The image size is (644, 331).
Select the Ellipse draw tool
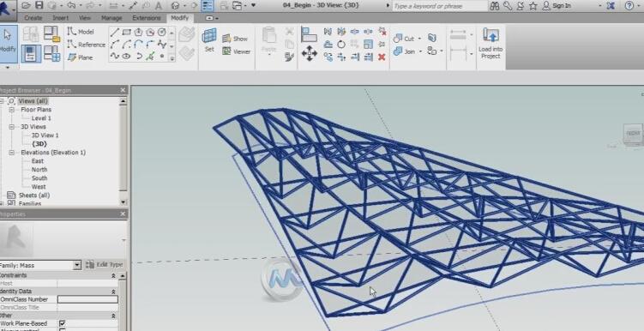pos(127,57)
